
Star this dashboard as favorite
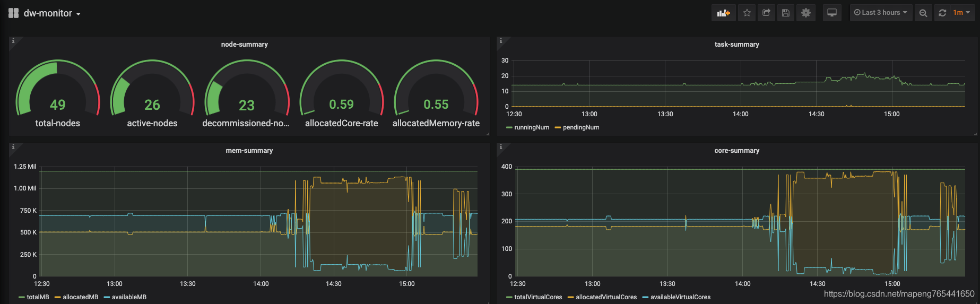click(x=747, y=13)
